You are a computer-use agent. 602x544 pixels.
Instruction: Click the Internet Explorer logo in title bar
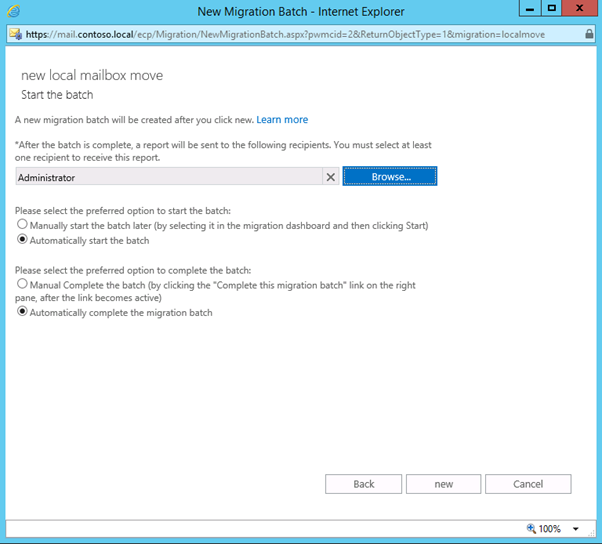click(14, 12)
